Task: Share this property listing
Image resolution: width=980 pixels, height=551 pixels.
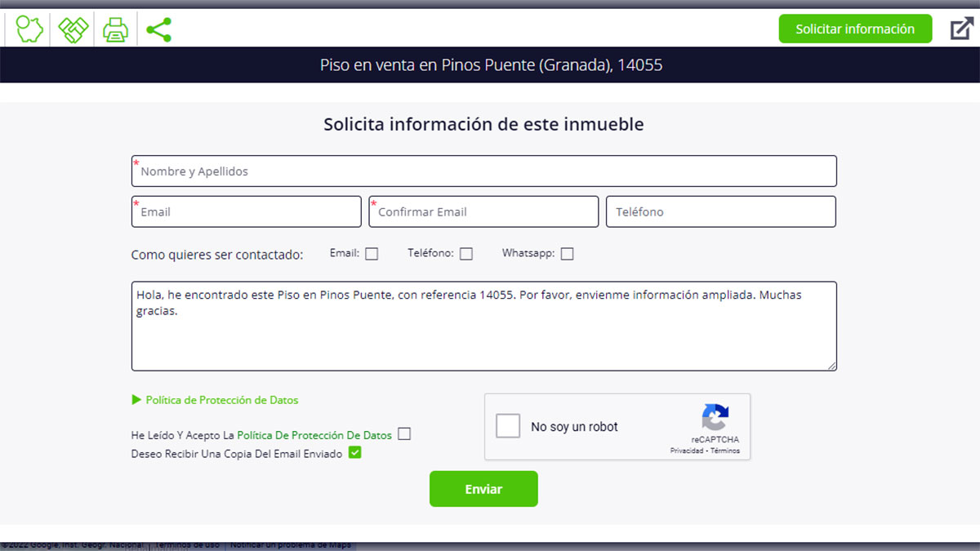Action: pos(158,30)
